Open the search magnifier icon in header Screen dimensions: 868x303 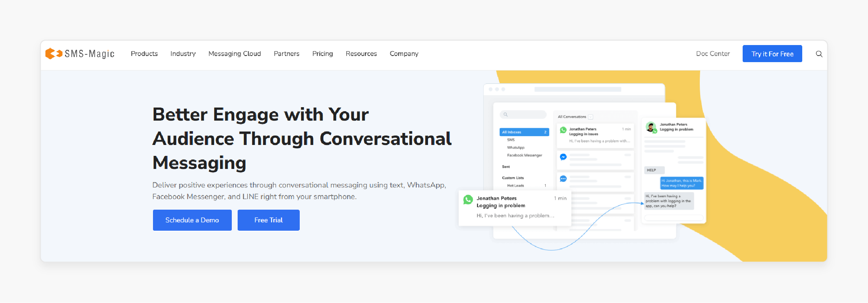tap(819, 54)
